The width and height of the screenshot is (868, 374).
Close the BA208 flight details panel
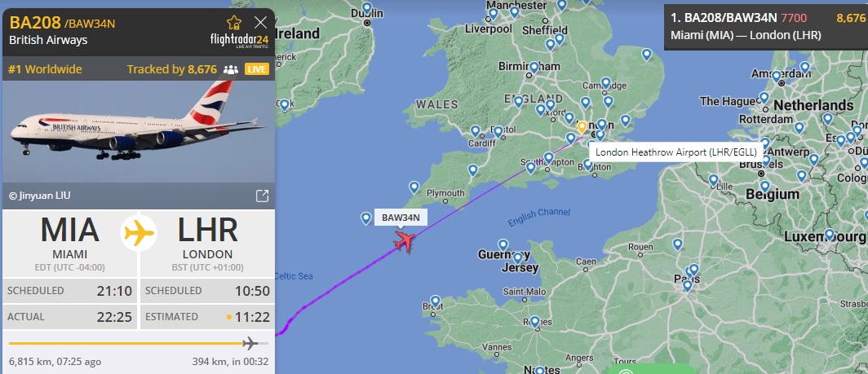coord(260,23)
